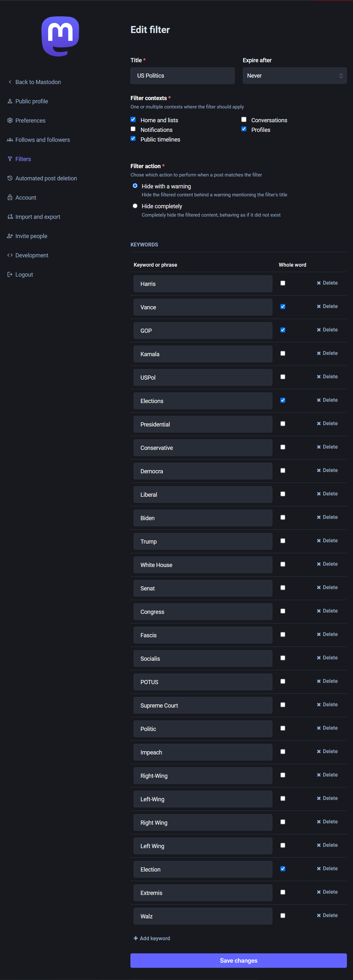Click the Invite people icon
This screenshot has height=980, width=353.
10,236
